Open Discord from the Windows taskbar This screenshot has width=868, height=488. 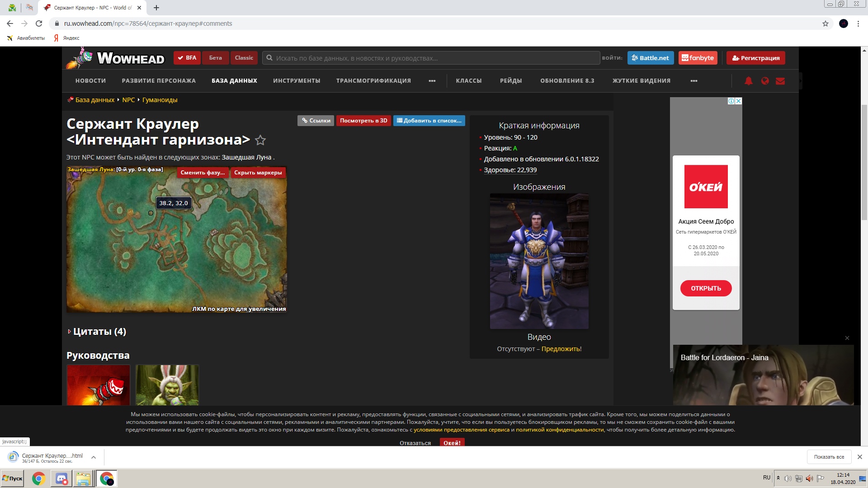61,479
